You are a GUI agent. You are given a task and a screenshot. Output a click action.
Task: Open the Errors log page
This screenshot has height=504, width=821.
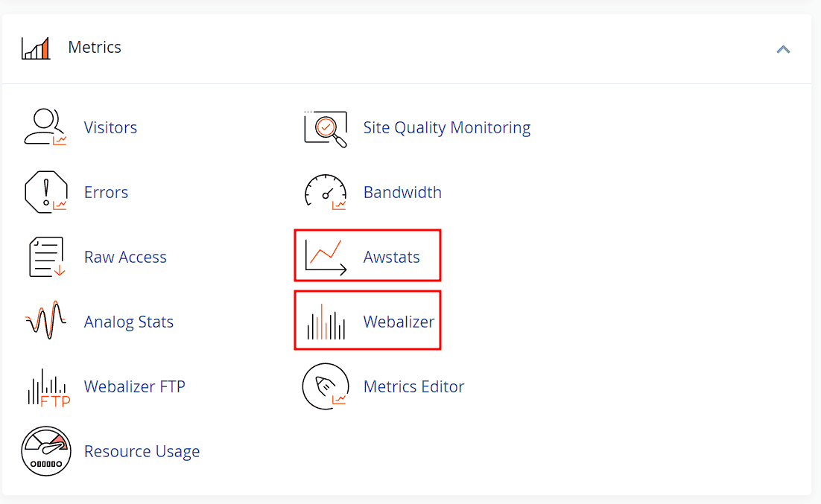[106, 191]
